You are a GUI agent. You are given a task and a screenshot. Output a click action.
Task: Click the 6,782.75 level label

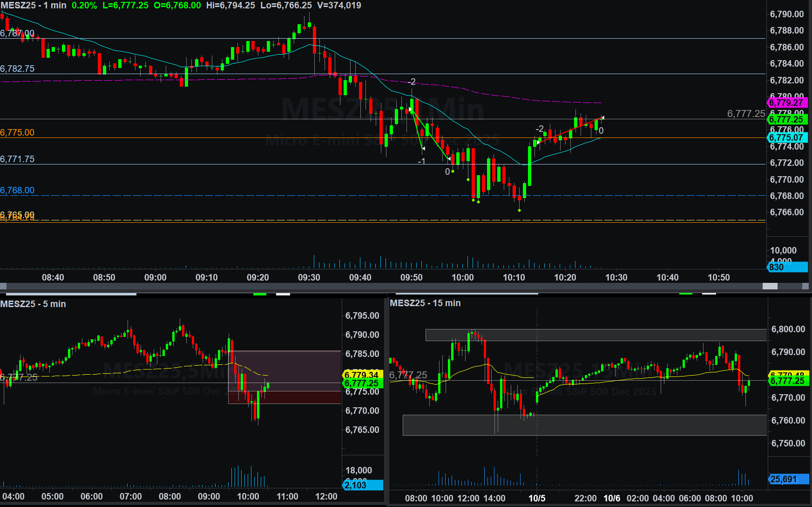point(17,69)
